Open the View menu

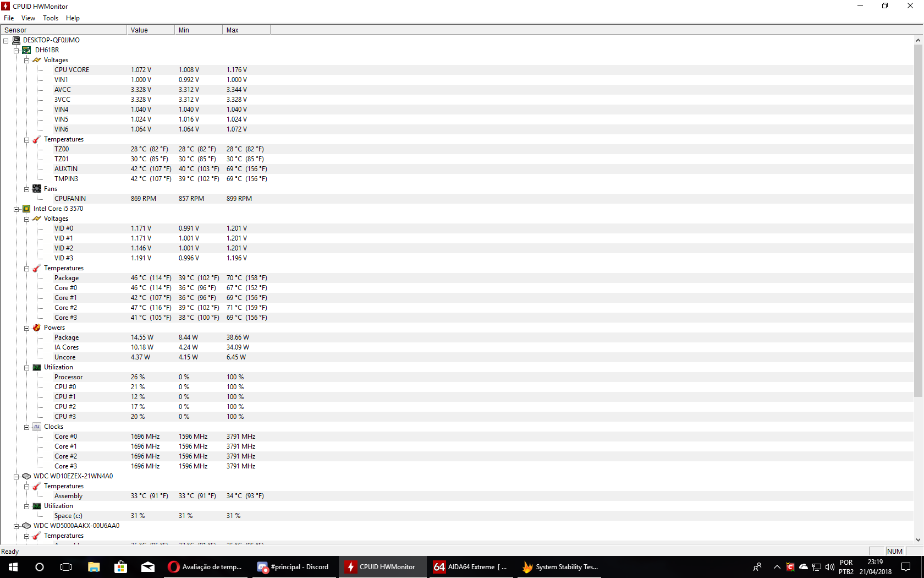coord(28,18)
